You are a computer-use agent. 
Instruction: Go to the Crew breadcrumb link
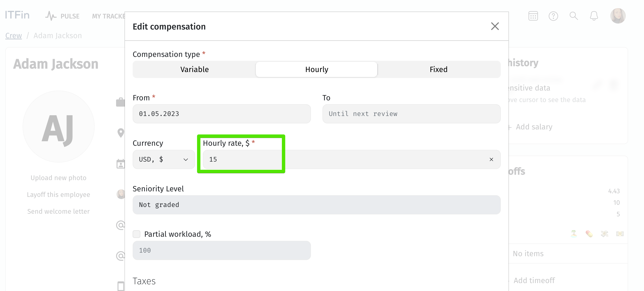point(13,36)
